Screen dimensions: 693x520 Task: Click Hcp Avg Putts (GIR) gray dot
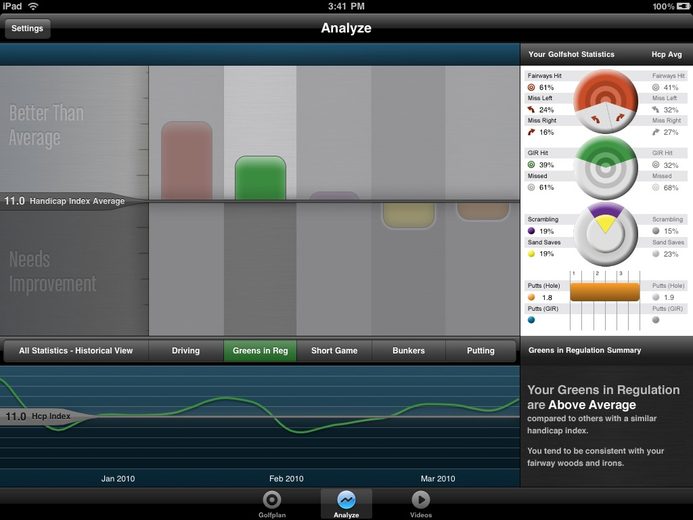pyautogui.click(x=656, y=320)
